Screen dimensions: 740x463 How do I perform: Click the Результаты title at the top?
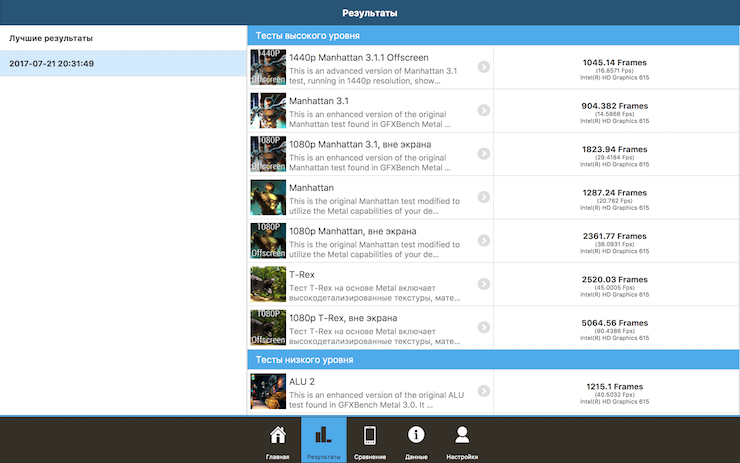tap(370, 13)
